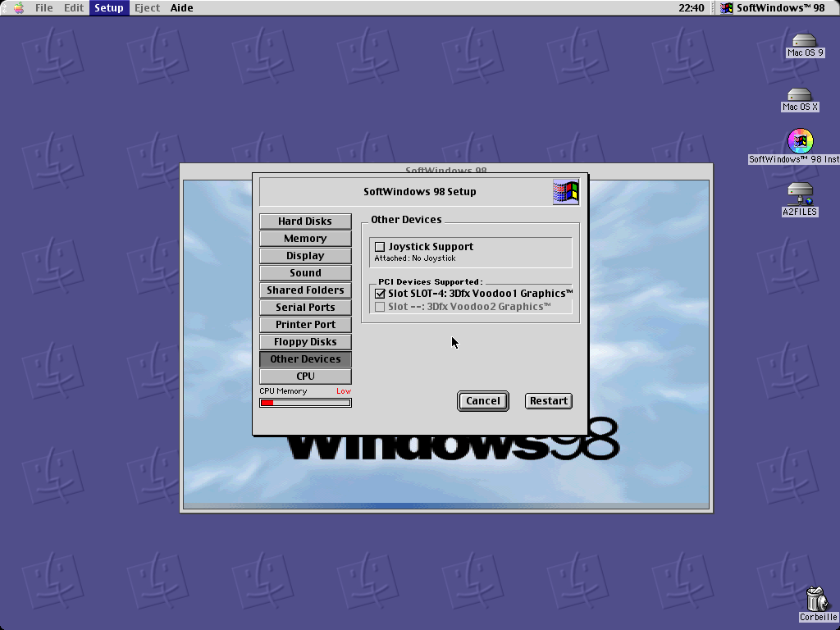Switch to the Memory panel

pos(305,239)
